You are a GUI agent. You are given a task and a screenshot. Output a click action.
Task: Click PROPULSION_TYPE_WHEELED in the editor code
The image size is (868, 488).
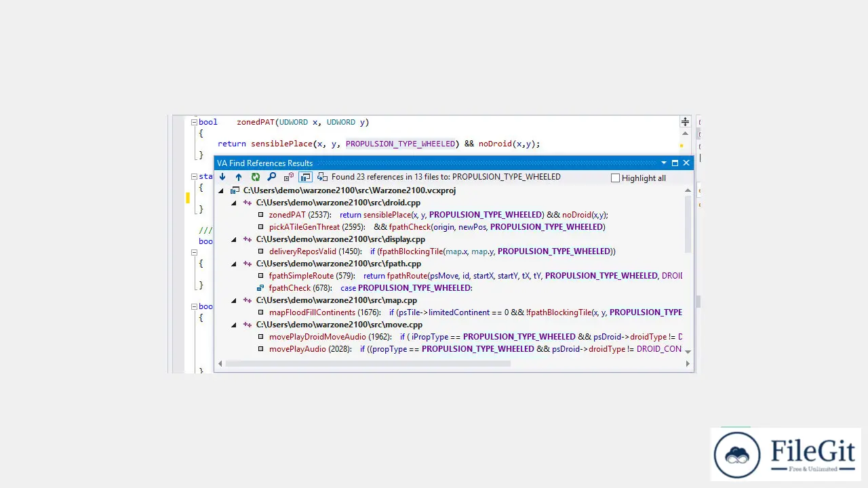tap(401, 144)
